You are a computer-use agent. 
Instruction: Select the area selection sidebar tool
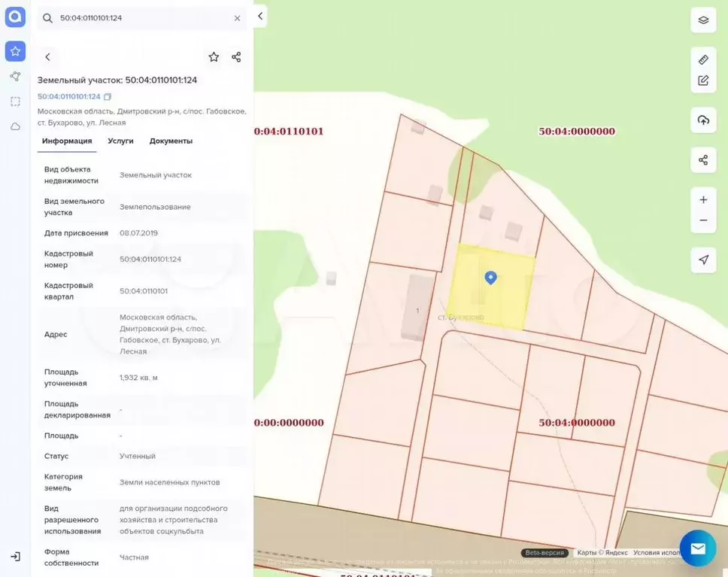click(15, 102)
